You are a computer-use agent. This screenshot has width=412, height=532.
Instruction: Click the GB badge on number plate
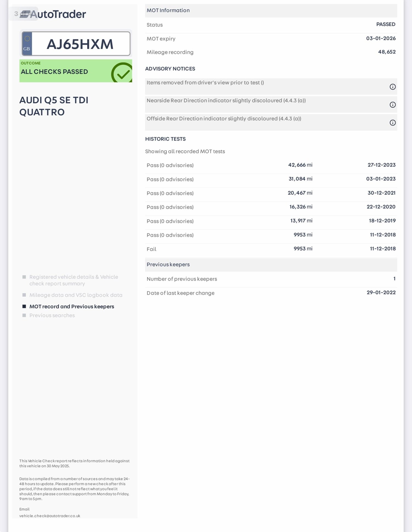click(27, 44)
